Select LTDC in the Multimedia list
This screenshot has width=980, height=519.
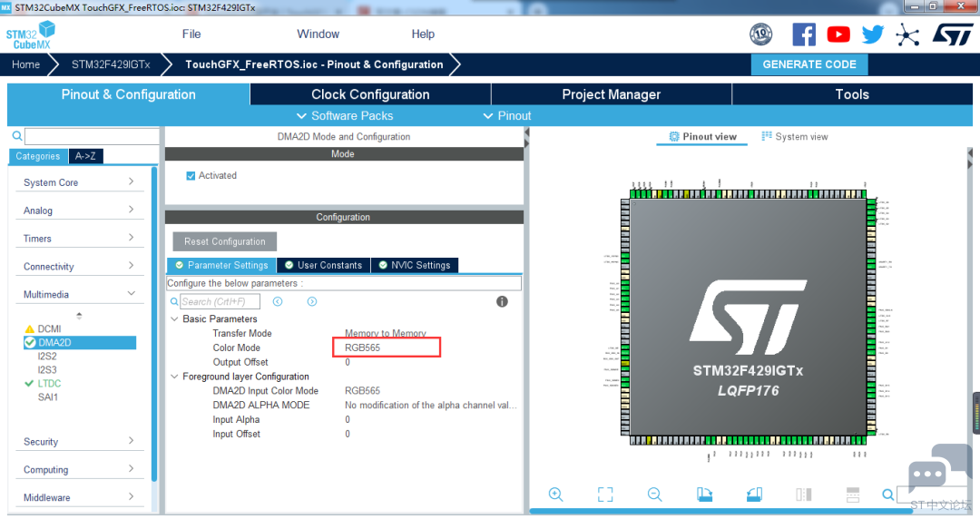point(49,383)
